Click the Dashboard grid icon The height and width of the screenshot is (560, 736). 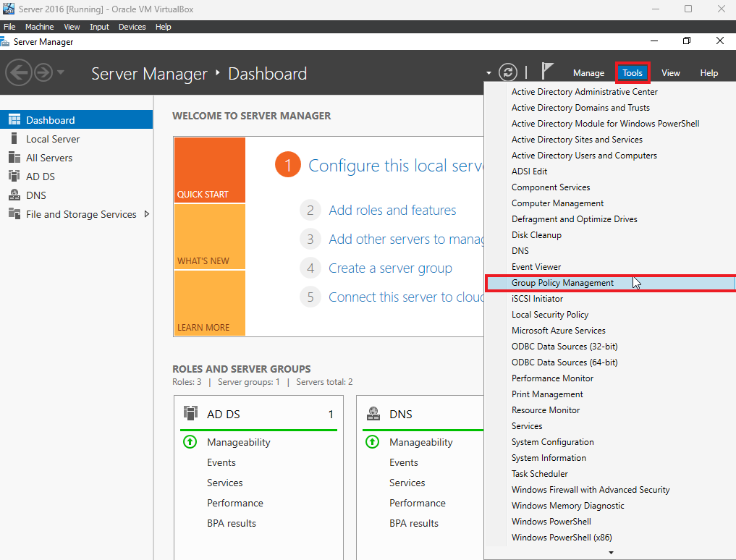(x=14, y=119)
